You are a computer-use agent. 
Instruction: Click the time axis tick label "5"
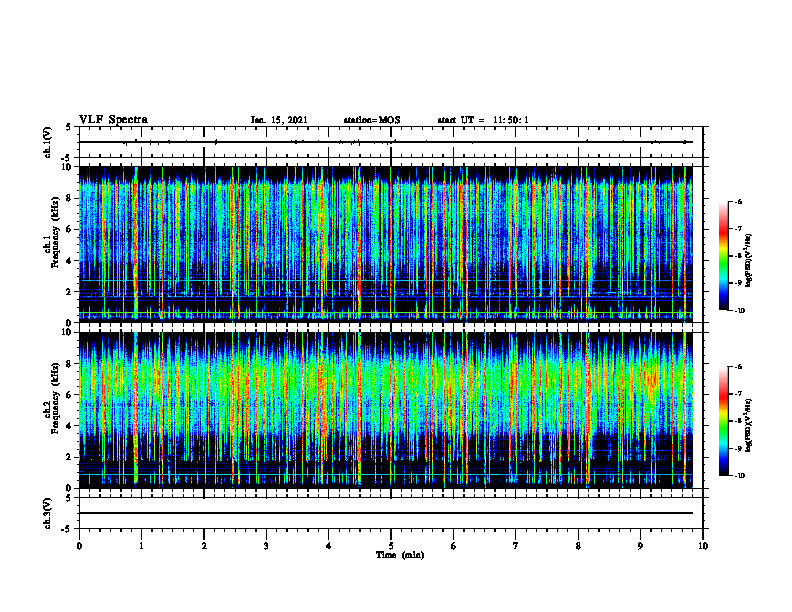[x=391, y=546]
